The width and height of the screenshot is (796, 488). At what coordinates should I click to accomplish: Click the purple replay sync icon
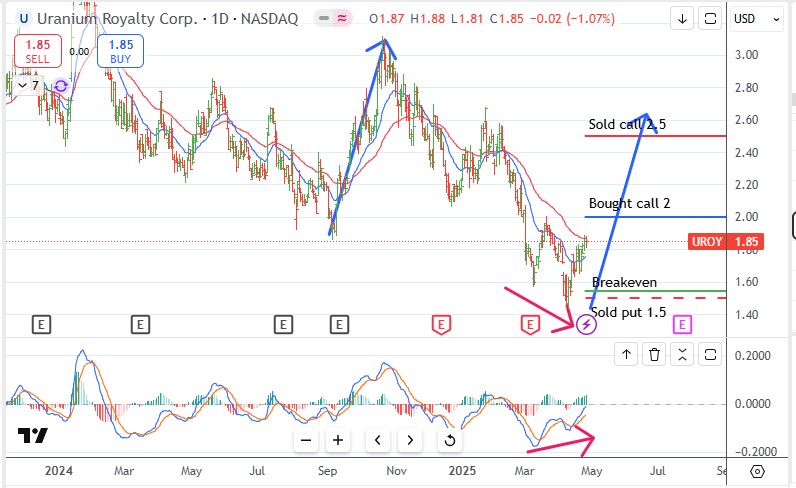click(x=61, y=85)
